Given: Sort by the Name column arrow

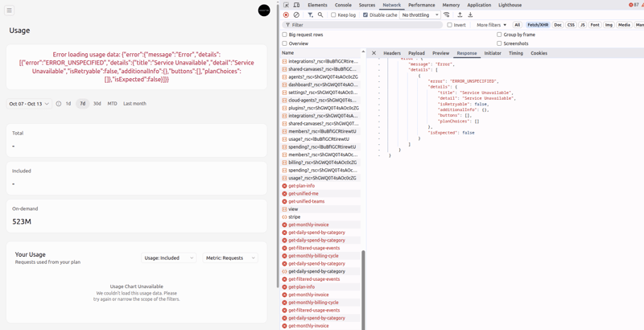Looking at the screenshot, I should point(363,52).
